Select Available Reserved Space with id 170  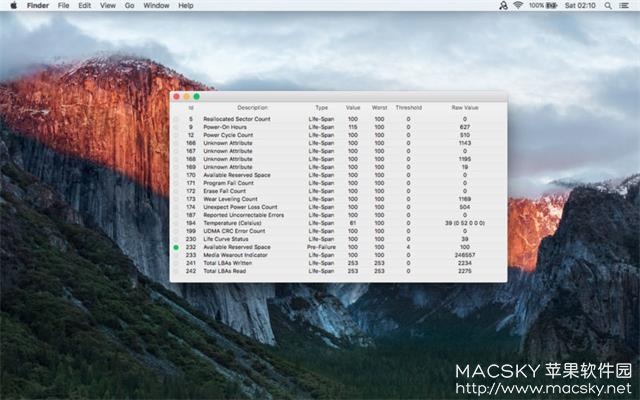338,175
